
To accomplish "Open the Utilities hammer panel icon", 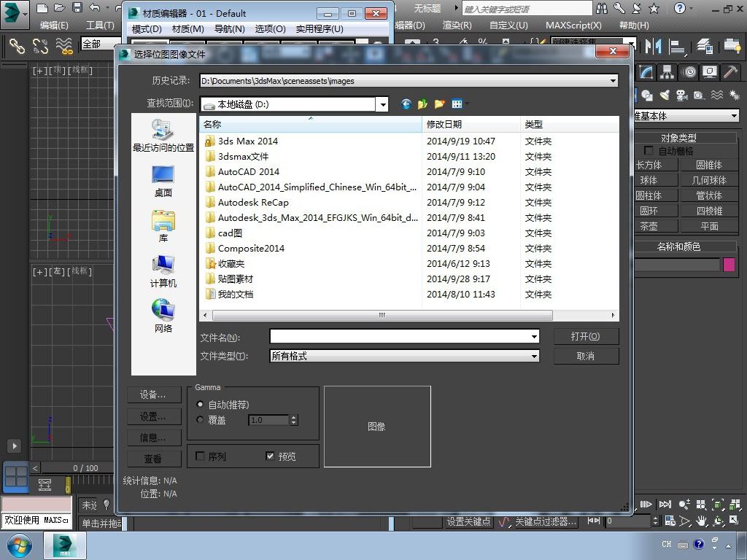I will pyautogui.click(x=729, y=72).
